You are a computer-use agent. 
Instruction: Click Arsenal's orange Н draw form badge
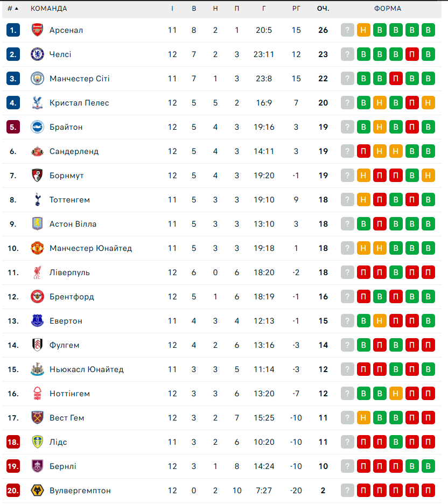363,30
